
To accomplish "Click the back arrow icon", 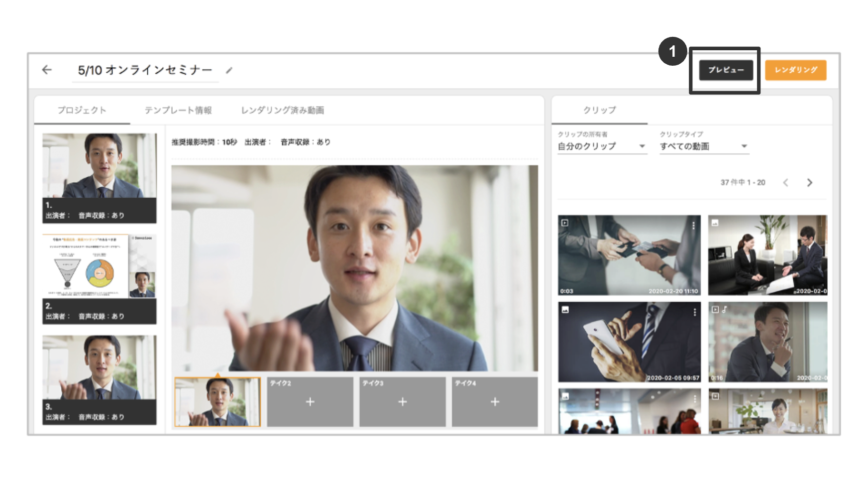I will (47, 70).
